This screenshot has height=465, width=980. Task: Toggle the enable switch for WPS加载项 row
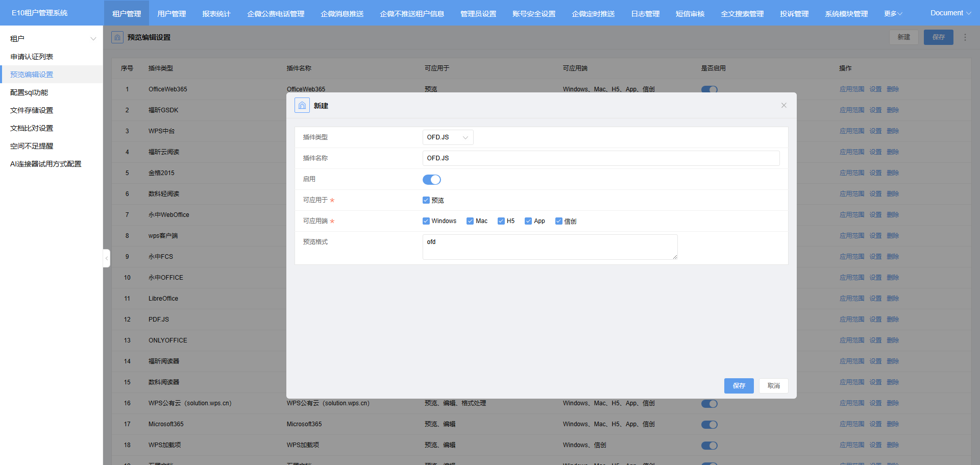(709, 446)
